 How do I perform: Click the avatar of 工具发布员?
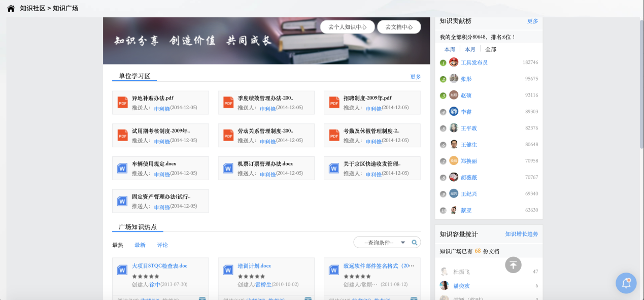pyautogui.click(x=454, y=62)
